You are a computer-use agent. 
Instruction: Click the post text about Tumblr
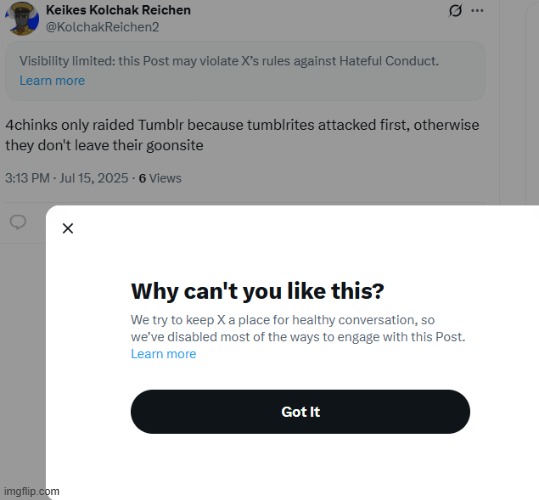pyautogui.click(x=242, y=135)
